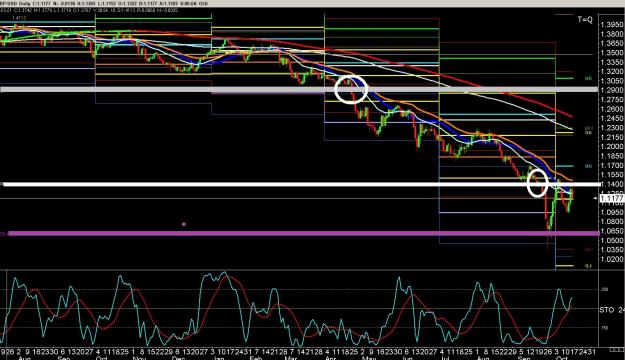Click the 1.3650 price scale value
The height and width of the screenshot is (360, 625).
[x=612, y=43]
